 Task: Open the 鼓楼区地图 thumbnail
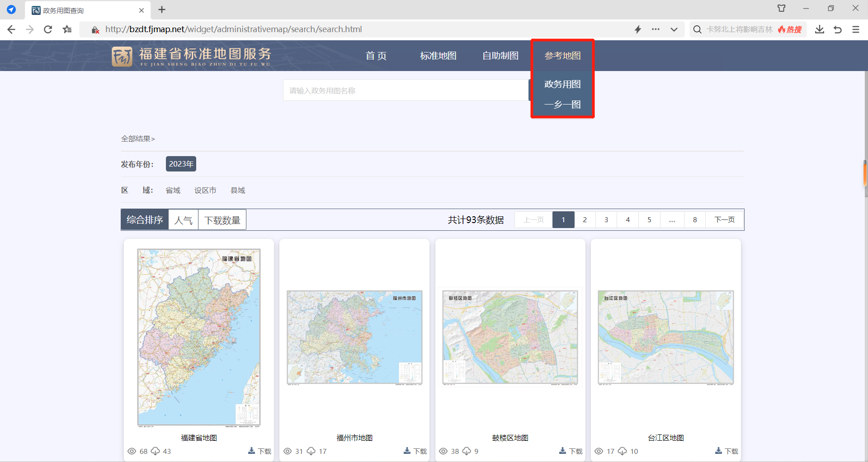tap(510, 338)
